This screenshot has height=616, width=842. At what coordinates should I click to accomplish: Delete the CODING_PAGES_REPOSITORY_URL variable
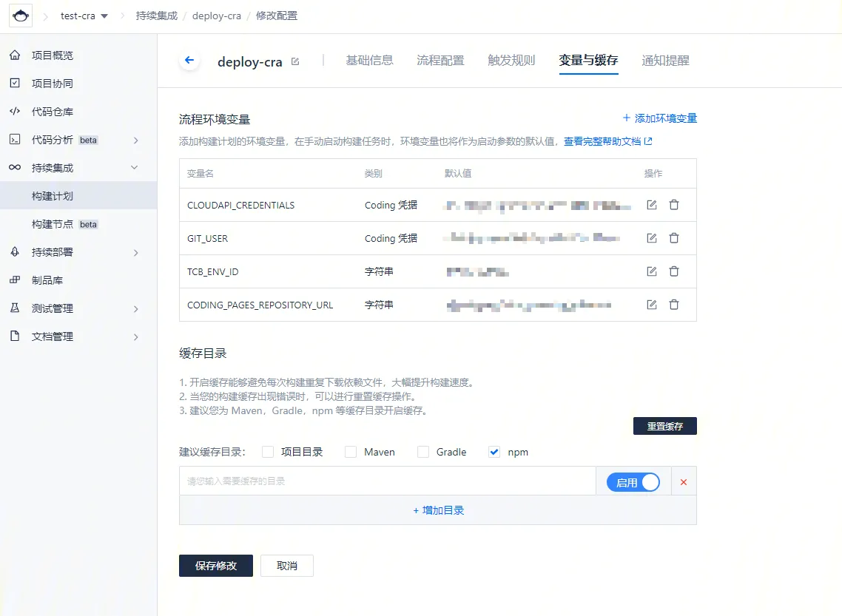click(674, 305)
